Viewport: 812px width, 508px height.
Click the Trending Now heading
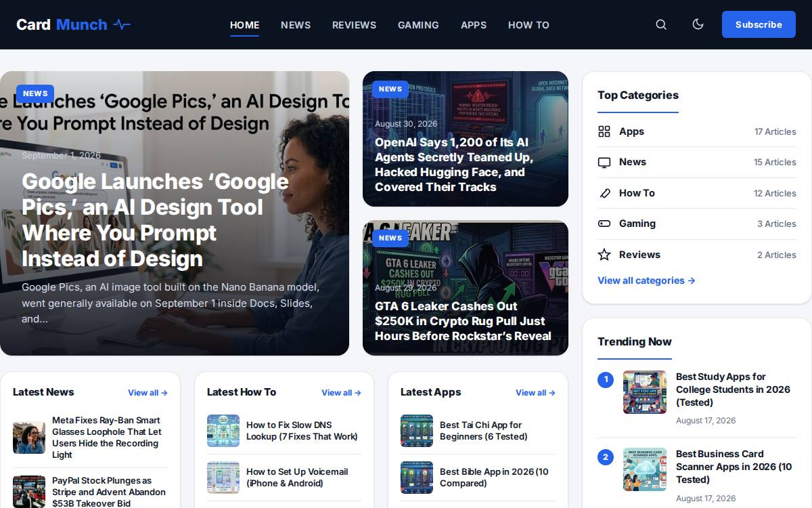coord(635,342)
